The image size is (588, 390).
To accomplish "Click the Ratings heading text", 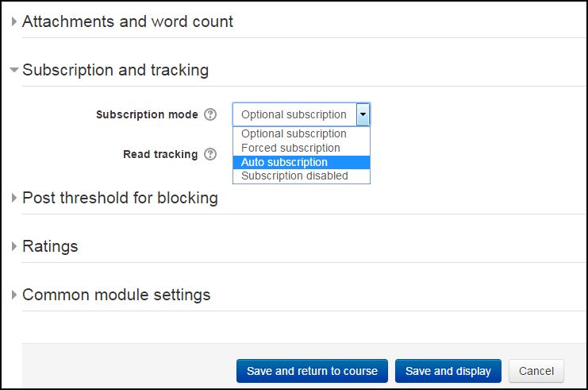I will (50, 246).
